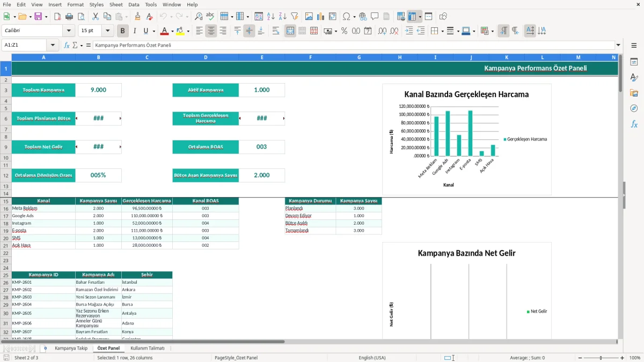Click the Define Print Area icon
The width and height of the screenshot is (644, 362).
pos(401,17)
